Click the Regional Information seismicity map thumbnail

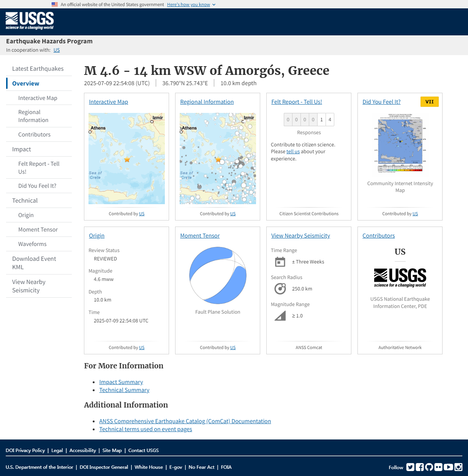coord(218,159)
